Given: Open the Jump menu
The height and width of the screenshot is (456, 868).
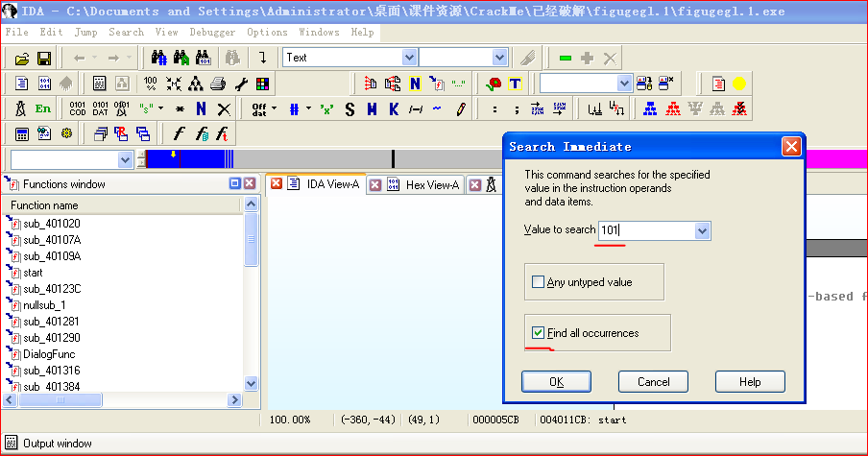Looking at the screenshot, I should (x=85, y=32).
